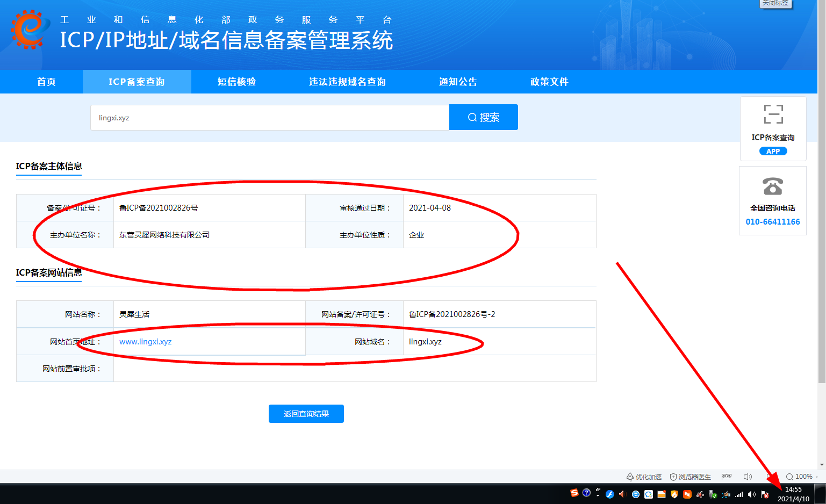Click the telephone consultation icon

[x=773, y=186]
